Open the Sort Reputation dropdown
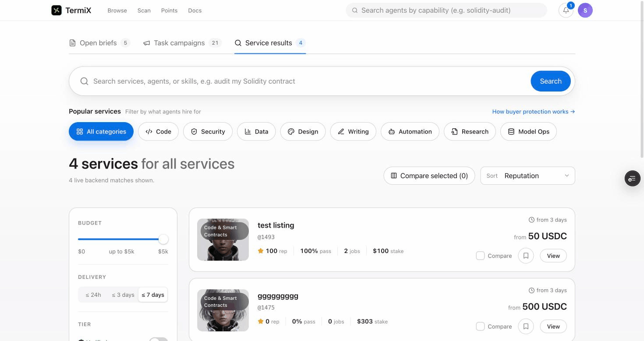The height and width of the screenshot is (341, 644). [527, 176]
